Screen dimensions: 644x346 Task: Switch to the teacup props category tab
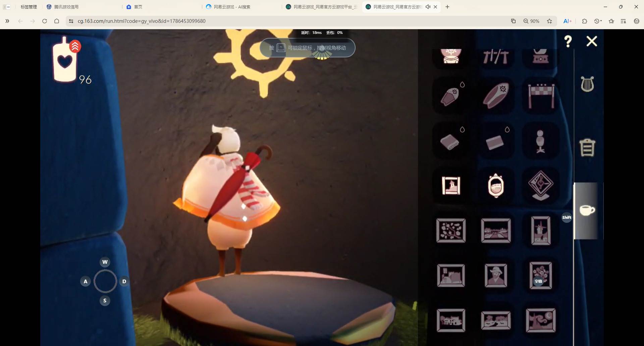click(587, 210)
